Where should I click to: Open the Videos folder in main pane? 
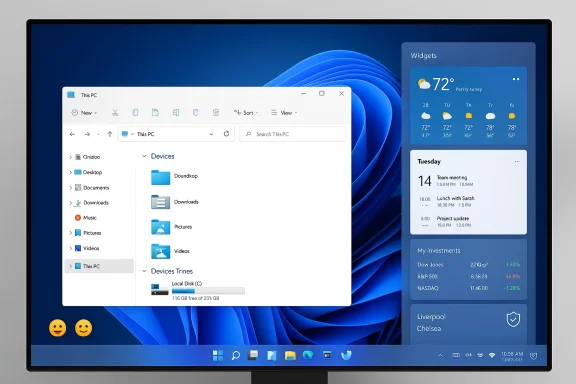(161, 251)
